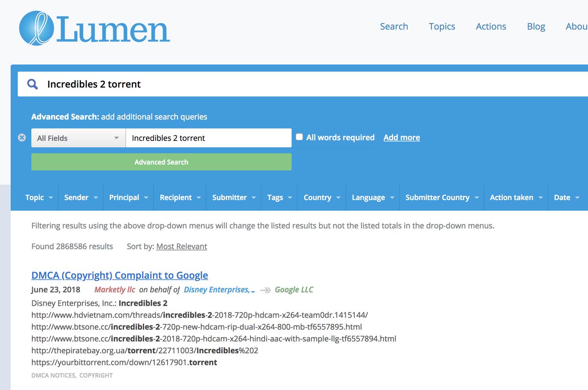Image resolution: width=588 pixels, height=390 pixels.
Task: Click the btsone.cc URL ending in tf6557895.html
Action: (x=196, y=327)
